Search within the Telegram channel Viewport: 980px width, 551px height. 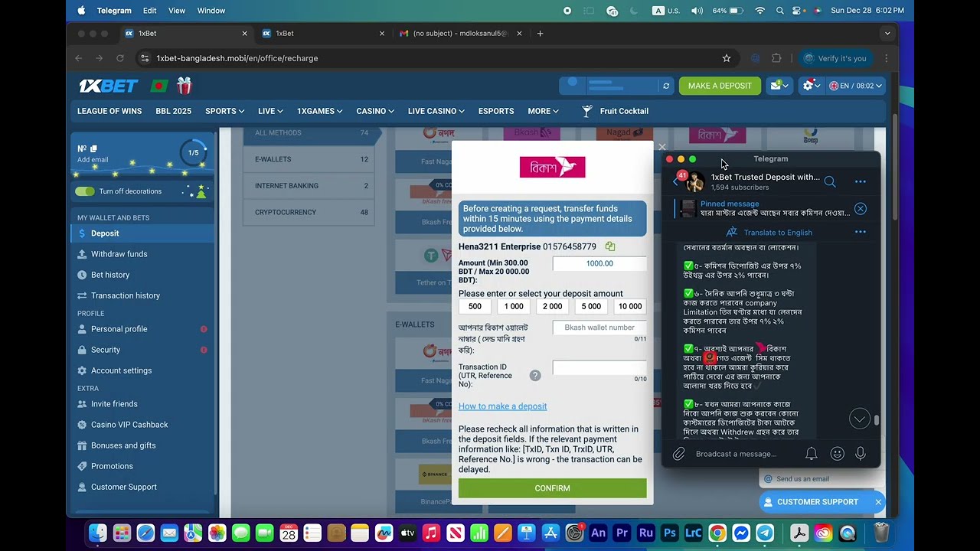coord(830,181)
